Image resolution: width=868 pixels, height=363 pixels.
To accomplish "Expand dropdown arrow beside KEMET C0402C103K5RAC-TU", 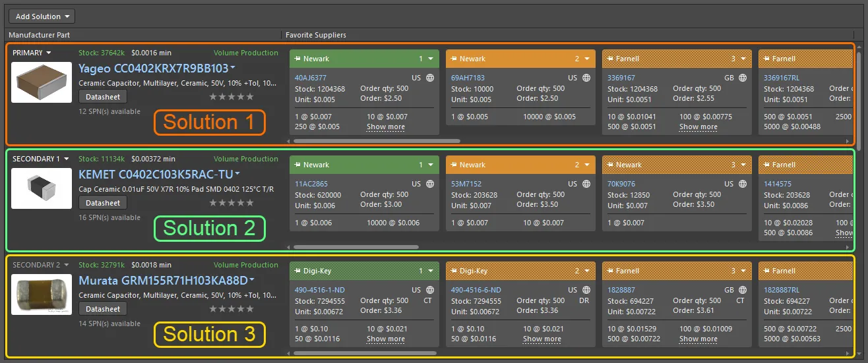I will click(x=237, y=175).
